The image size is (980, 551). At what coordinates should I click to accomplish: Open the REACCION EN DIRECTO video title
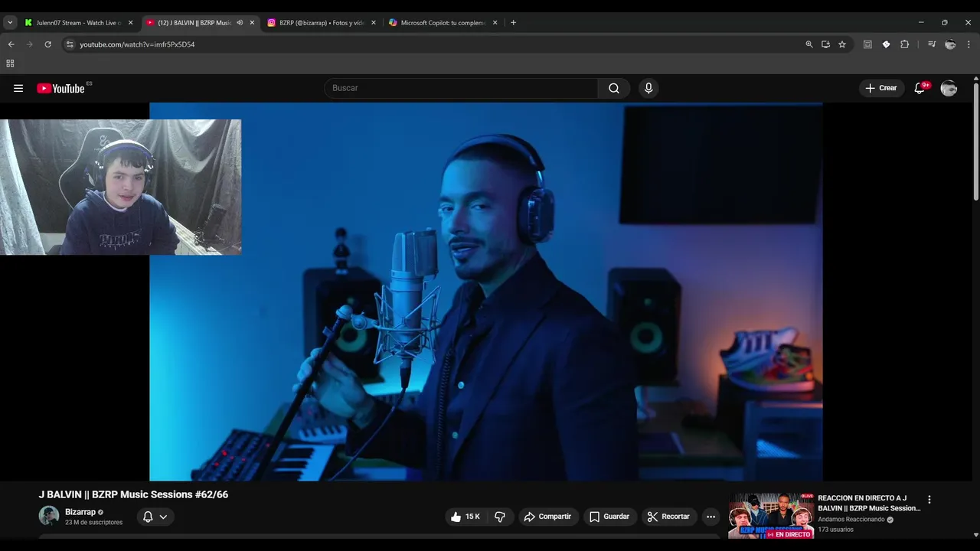coord(869,503)
